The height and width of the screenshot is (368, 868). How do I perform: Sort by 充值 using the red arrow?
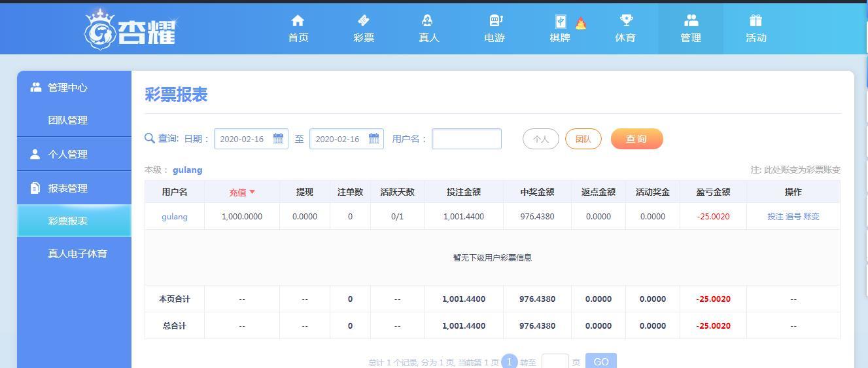click(x=252, y=192)
